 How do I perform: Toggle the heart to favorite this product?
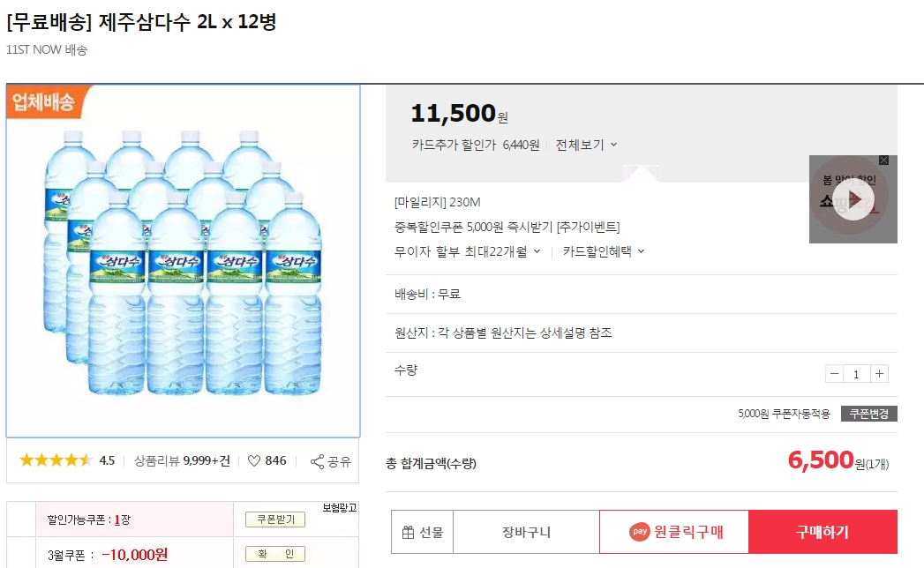pyautogui.click(x=252, y=460)
